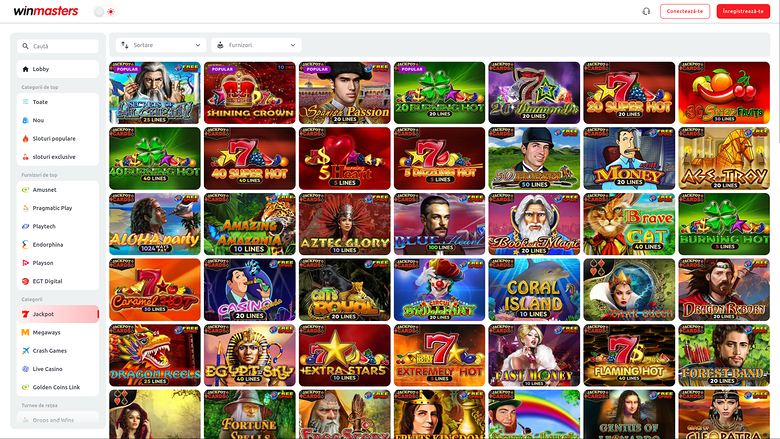Open 30 Spicy Fruits game
The image size is (780, 439).
(x=724, y=93)
